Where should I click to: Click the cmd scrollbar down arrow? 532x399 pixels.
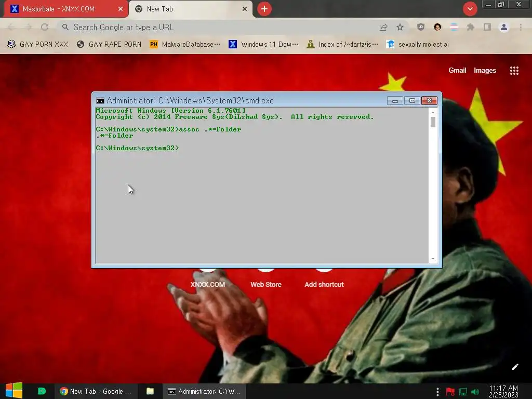(x=433, y=259)
